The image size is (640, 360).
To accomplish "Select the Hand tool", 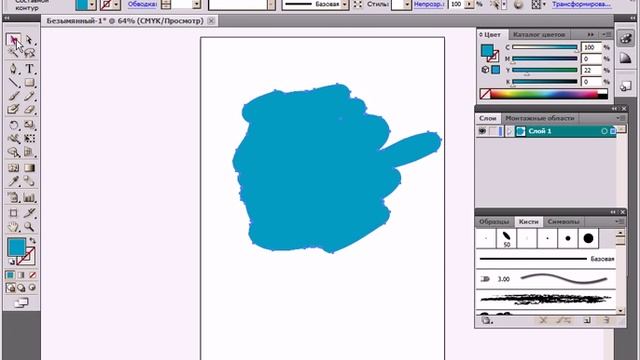I will pos(13,227).
